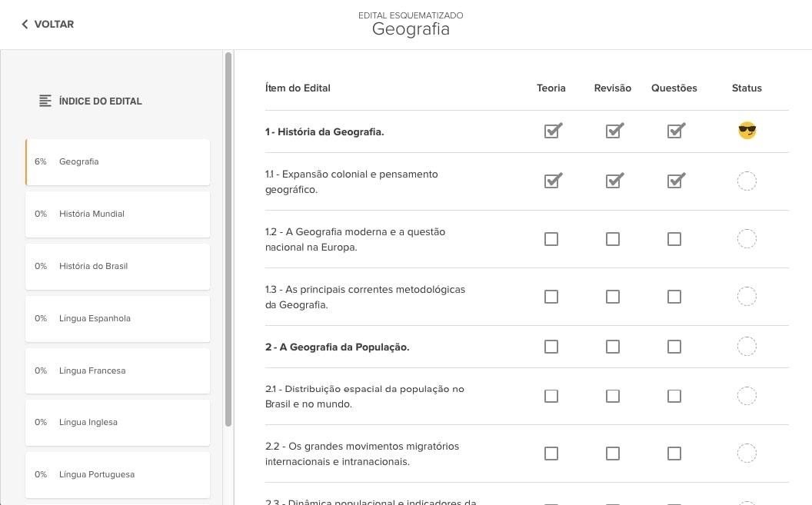Click the back chevron next to VOLTAR
The width and height of the screenshot is (812, 505).
point(25,25)
